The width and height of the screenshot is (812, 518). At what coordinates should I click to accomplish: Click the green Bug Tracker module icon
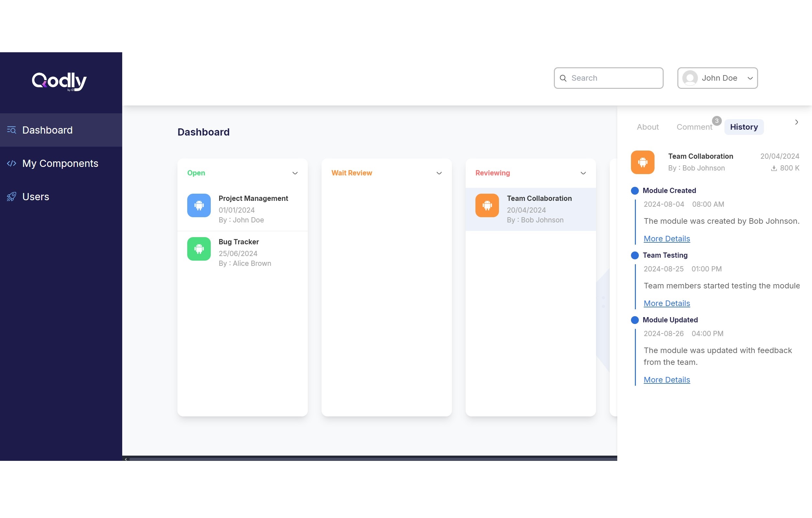199,249
